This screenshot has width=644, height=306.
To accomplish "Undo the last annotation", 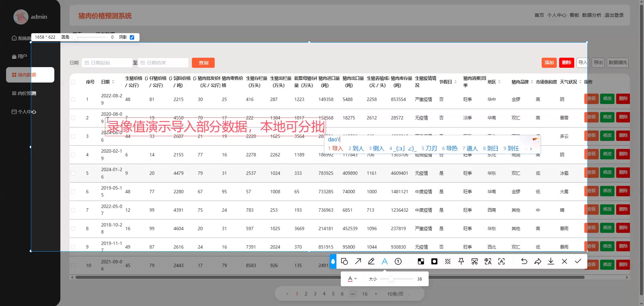I will coord(524,261).
